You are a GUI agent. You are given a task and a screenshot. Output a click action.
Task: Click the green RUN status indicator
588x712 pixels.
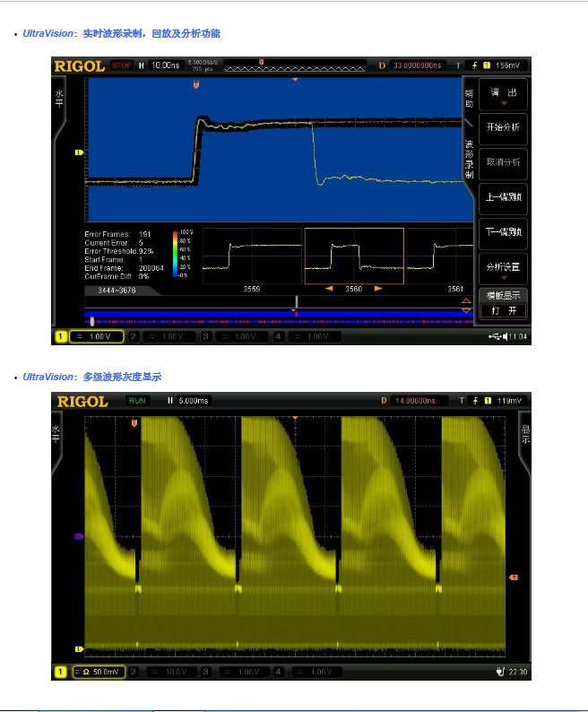pos(137,401)
